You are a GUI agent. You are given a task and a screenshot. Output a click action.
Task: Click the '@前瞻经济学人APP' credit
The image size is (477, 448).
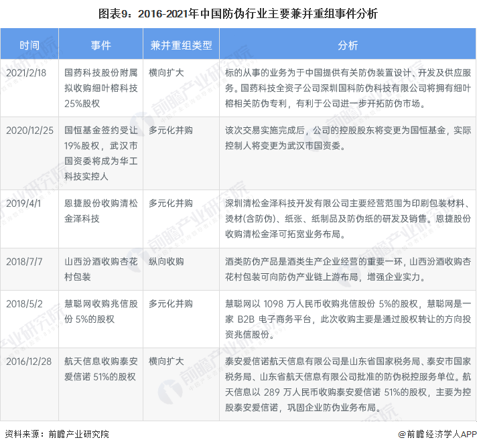[437, 434]
